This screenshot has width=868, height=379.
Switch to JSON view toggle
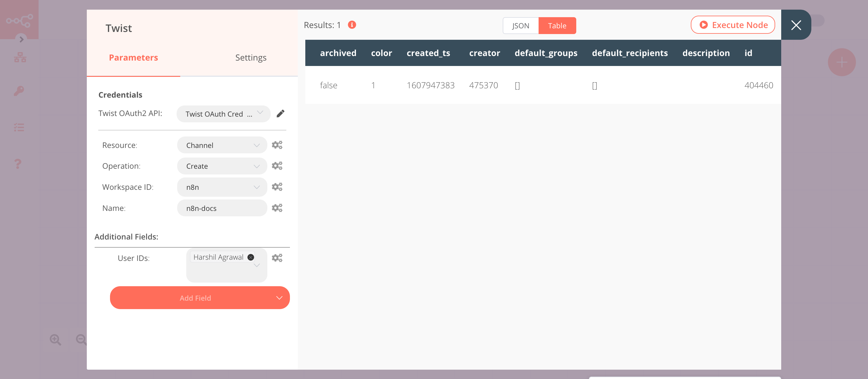(520, 25)
